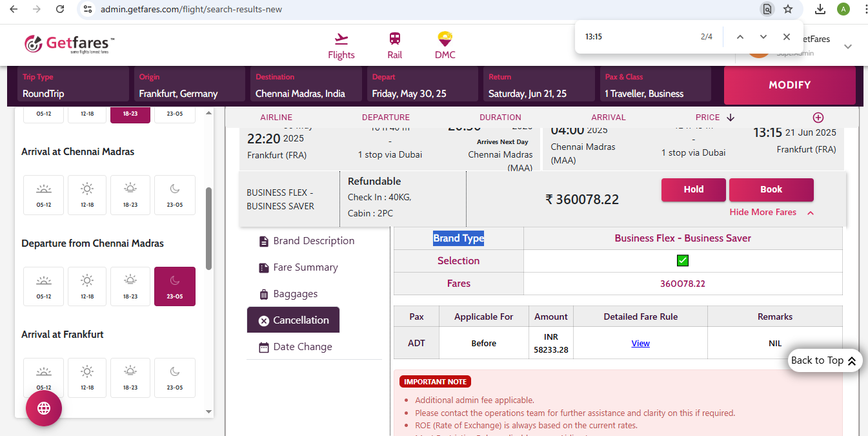Open the View detailed fare rule link

tap(640, 343)
